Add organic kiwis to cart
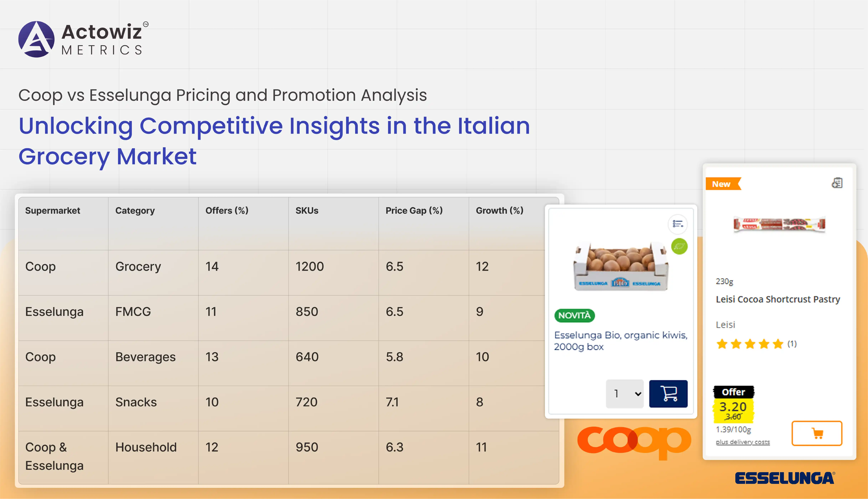The image size is (868, 499). click(668, 393)
